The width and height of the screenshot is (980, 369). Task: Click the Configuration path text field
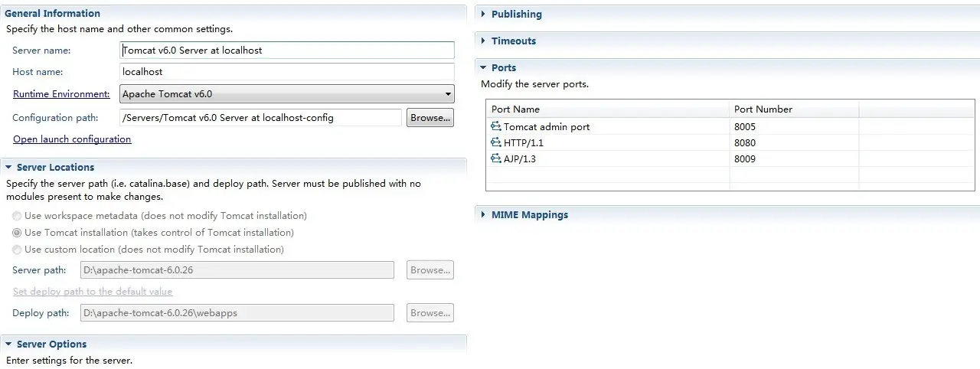click(261, 118)
